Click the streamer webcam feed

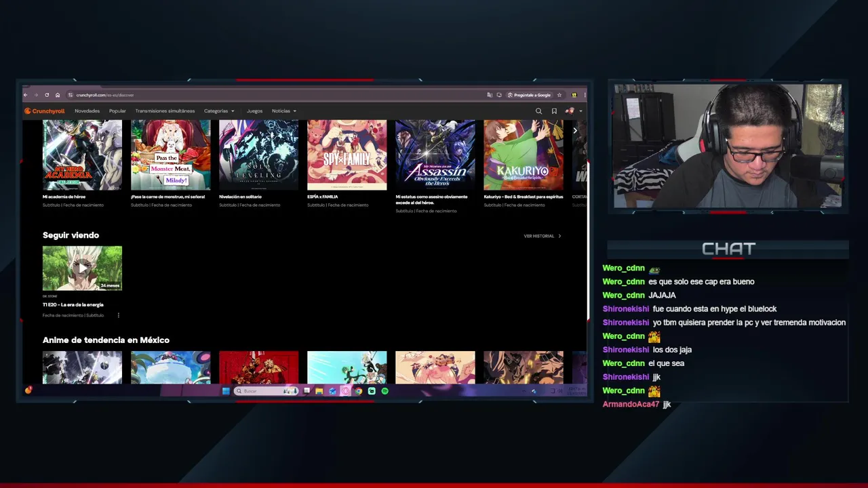pos(728,146)
